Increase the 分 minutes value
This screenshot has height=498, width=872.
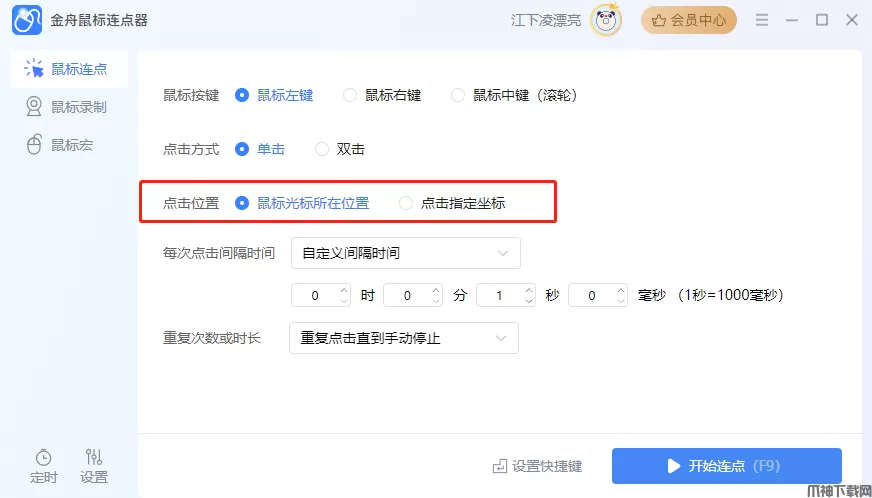(x=437, y=290)
